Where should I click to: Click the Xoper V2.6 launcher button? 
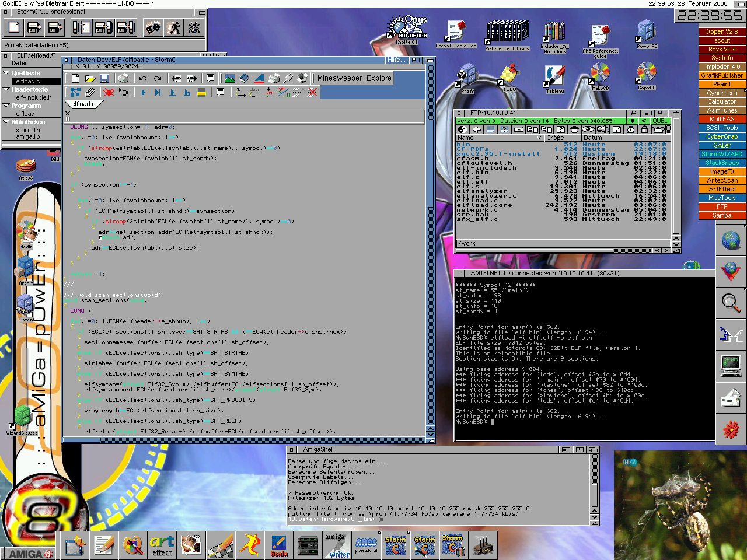tap(722, 32)
